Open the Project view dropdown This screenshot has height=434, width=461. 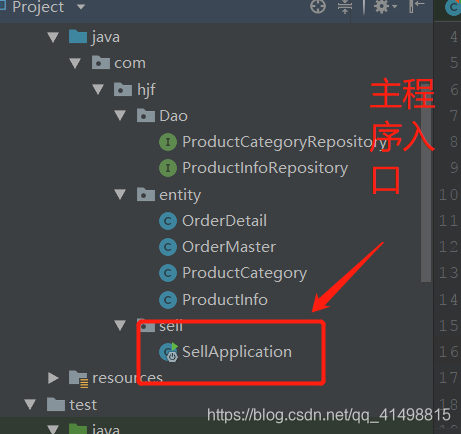(81, 6)
